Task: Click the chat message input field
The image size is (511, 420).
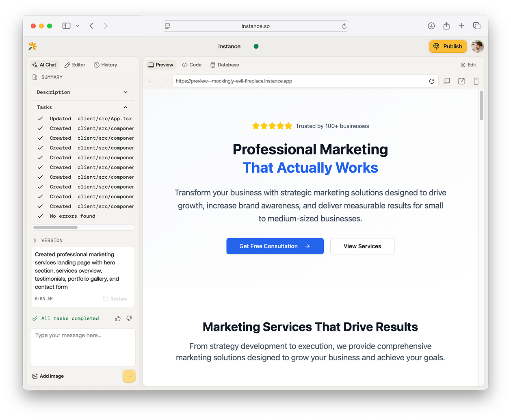Action: pyautogui.click(x=83, y=347)
